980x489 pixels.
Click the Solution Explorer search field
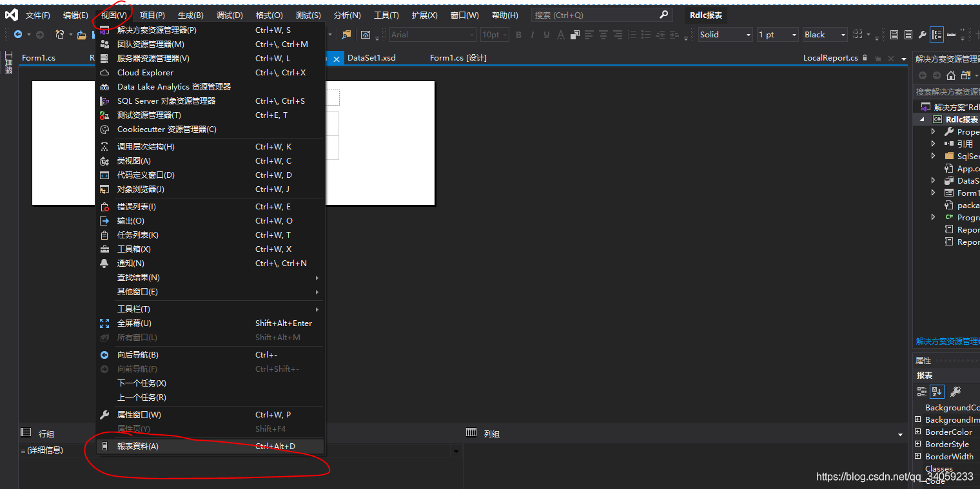[x=946, y=92]
